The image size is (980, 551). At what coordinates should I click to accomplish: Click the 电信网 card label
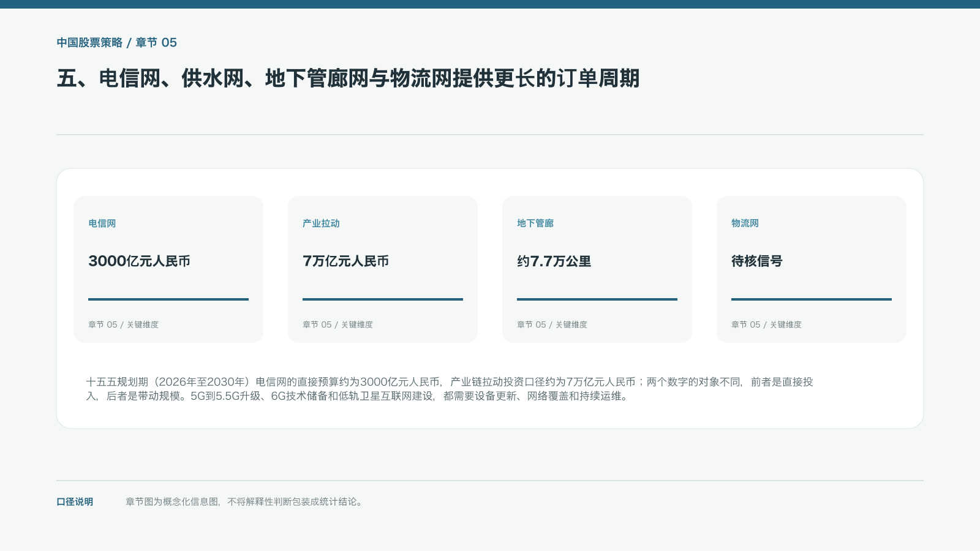coord(102,223)
